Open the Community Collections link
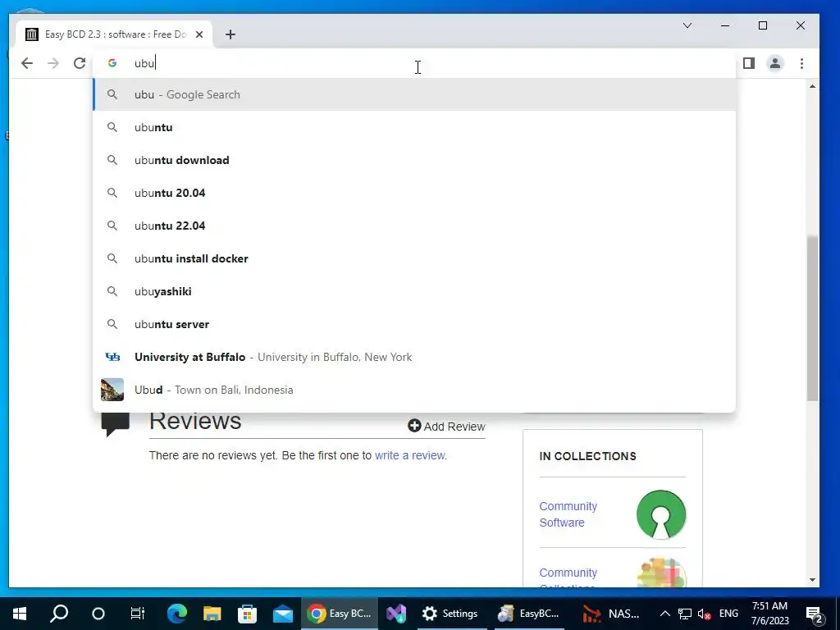Image resolution: width=840 pixels, height=630 pixels. [568, 578]
